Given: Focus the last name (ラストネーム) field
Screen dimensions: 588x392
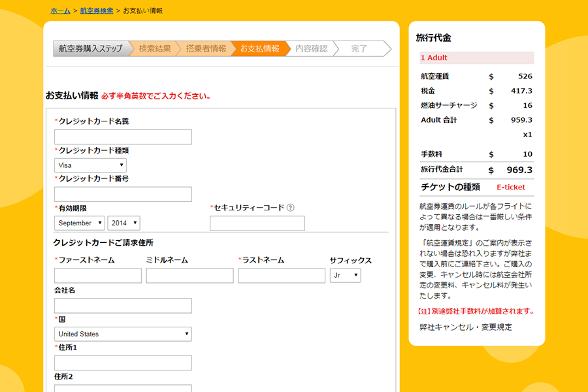Looking at the screenshot, I should pyautogui.click(x=282, y=275).
